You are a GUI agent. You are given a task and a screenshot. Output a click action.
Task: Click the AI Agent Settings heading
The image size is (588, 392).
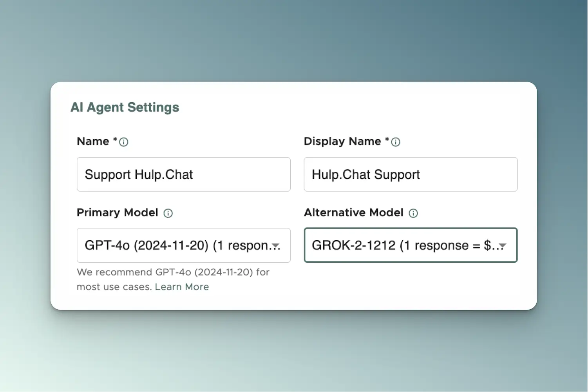tap(125, 107)
